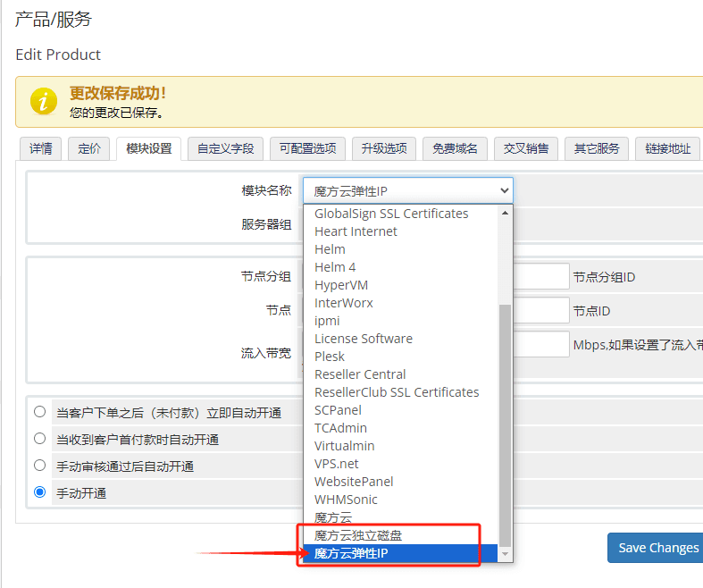Click the 节点ID input field
Image resolution: width=703 pixels, height=588 pixels.
541,310
